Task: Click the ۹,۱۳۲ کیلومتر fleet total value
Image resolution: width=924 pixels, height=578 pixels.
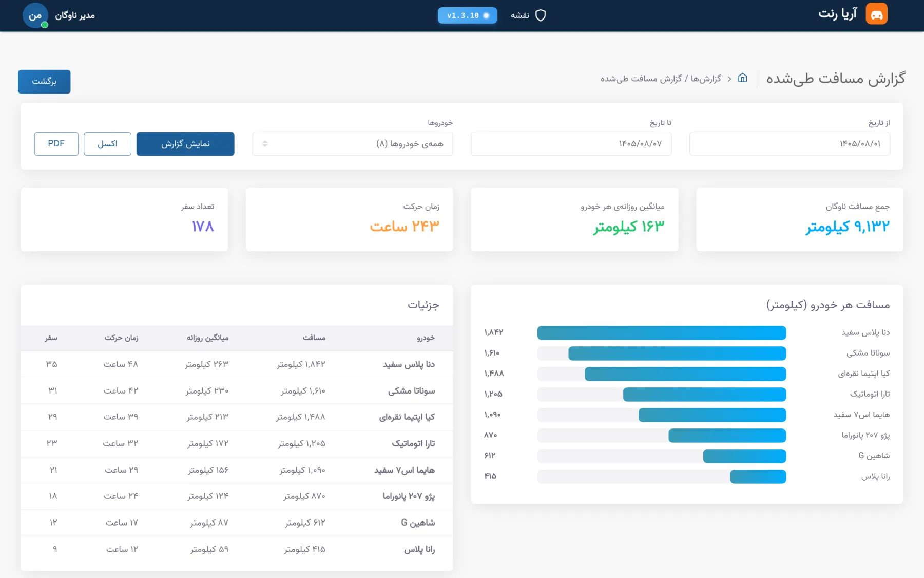Action: pos(847,227)
